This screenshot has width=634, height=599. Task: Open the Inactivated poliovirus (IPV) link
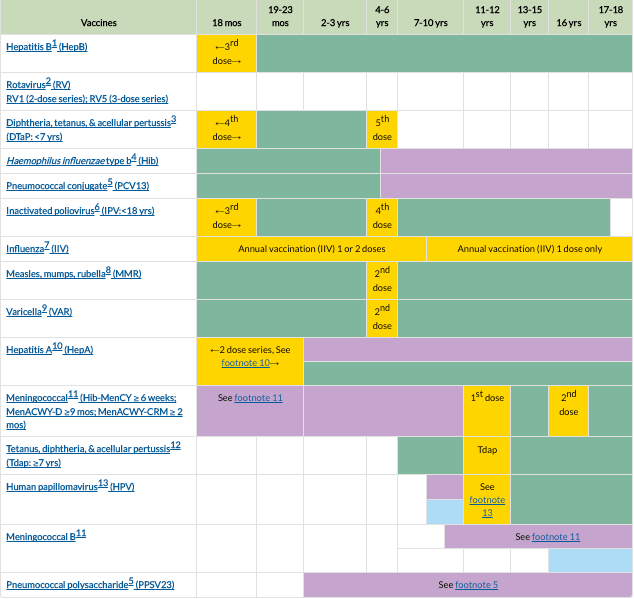tap(80, 211)
